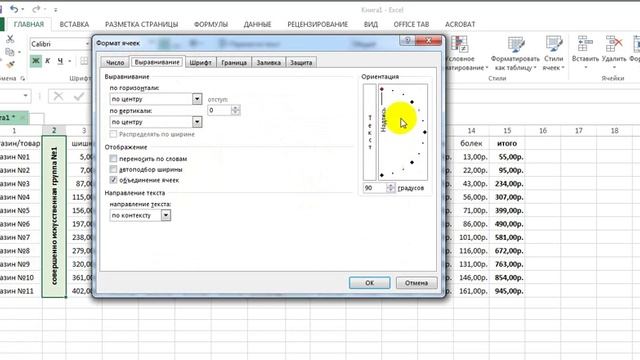The image size is (640, 360).
Task: Click the Format Painter brush icon
Action: (10, 64)
